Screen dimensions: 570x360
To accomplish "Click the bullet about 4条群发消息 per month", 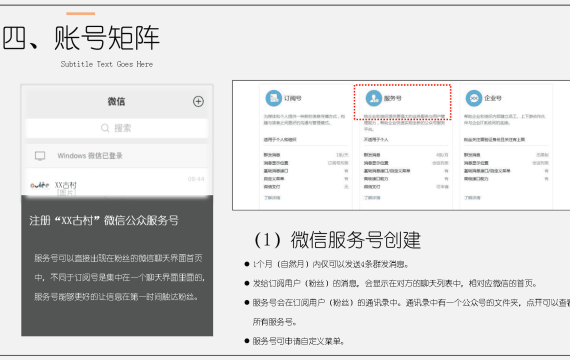I will click(330, 264).
